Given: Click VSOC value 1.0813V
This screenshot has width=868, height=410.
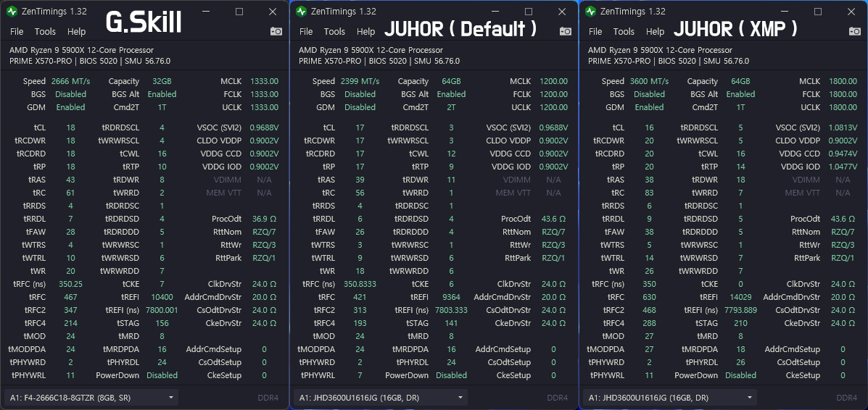Looking at the screenshot, I should [x=843, y=127].
